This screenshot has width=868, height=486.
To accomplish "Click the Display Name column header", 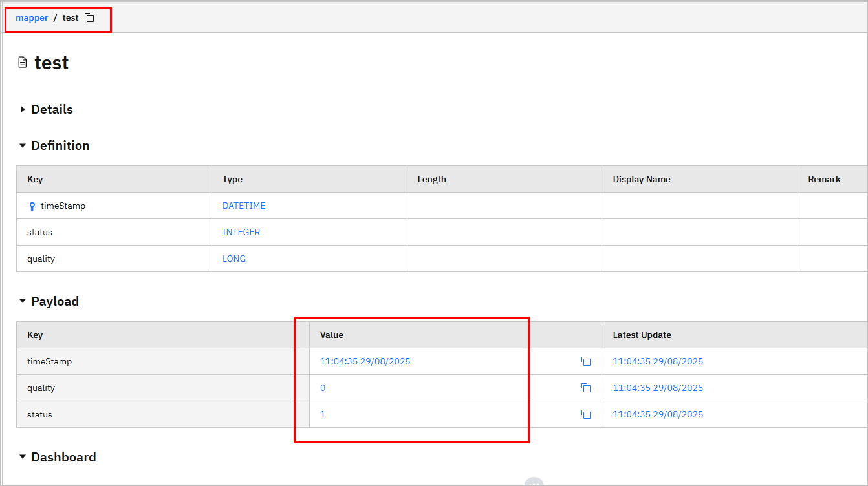I will point(641,180).
